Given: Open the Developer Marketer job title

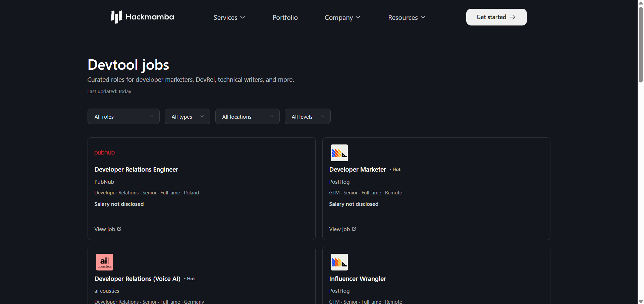Looking at the screenshot, I should coord(358,170).
